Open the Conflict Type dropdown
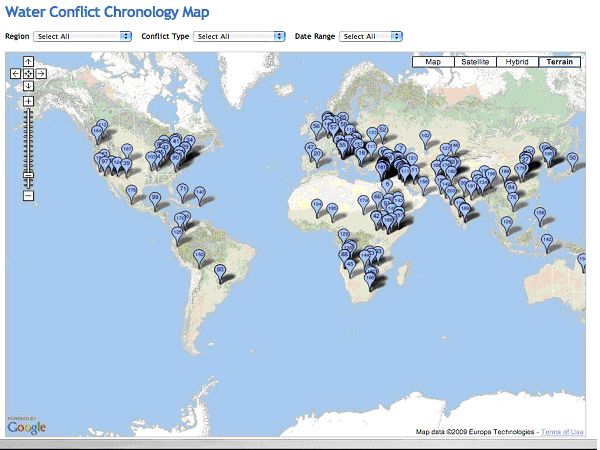Image resolution: width=600 pixels, height=450 pixels. click(x=239, y=36)
